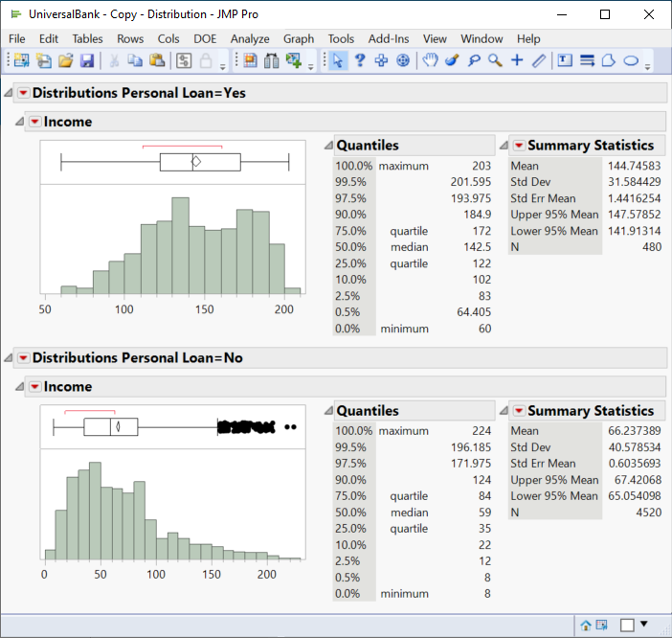
Task: Click the tallest histogram bar in Loan=Yes Income
Action: point(180,245)
